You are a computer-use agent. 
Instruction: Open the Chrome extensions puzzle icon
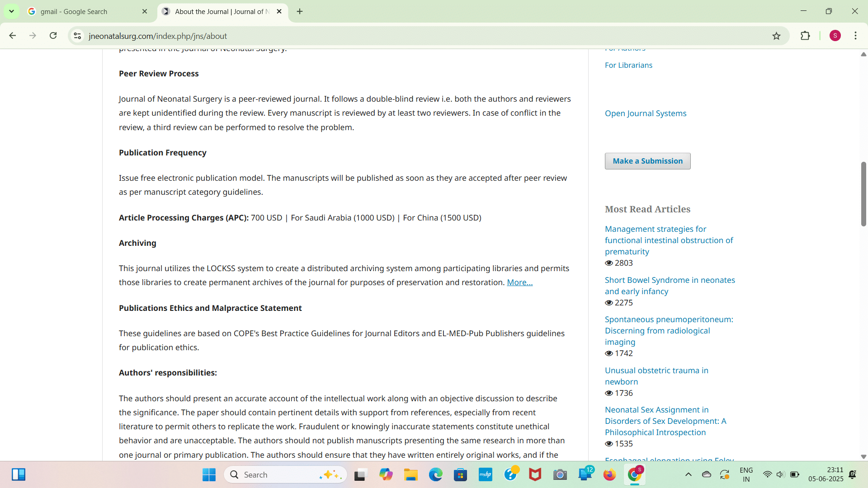tap(805, 36)
